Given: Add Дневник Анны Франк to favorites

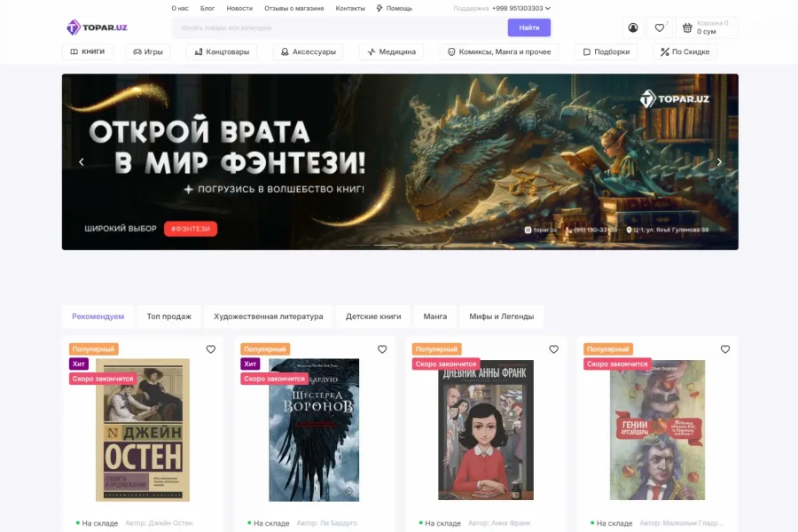Looking at the screenshot, I should tap(553, 349).
